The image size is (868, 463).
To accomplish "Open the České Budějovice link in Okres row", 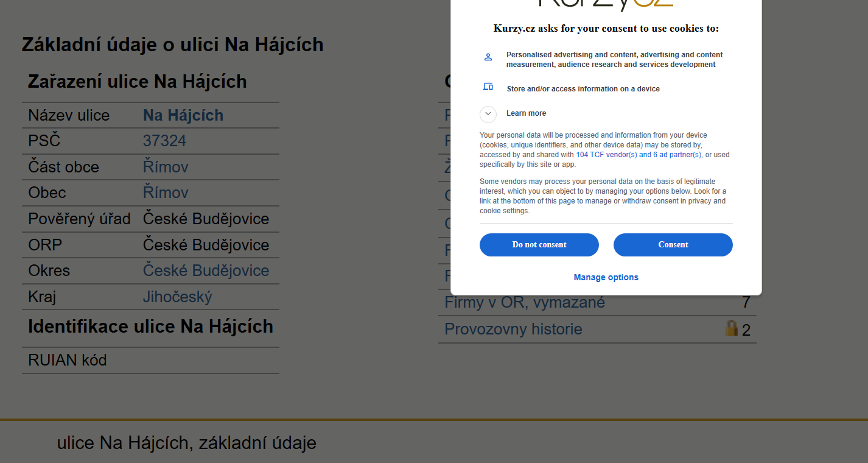I will 206,270.
